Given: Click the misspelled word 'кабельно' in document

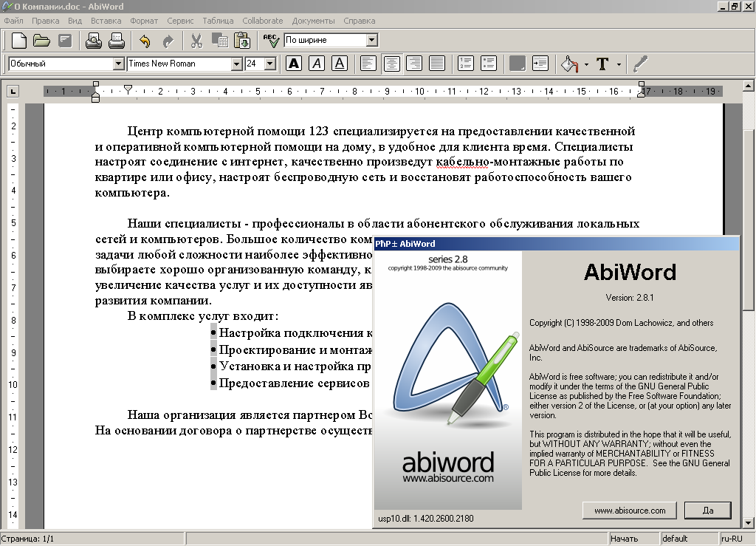Looking at the screenshot, I should click(462, 162).
